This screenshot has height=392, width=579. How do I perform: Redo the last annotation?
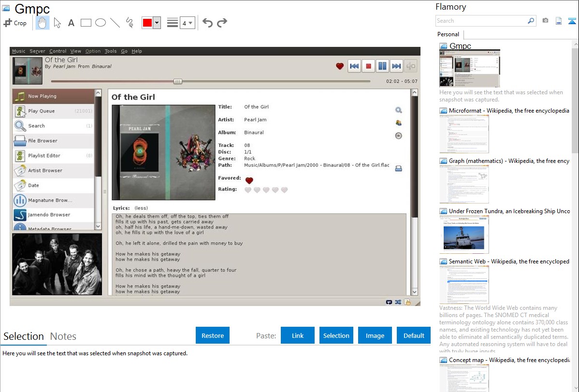pos(222,23)
